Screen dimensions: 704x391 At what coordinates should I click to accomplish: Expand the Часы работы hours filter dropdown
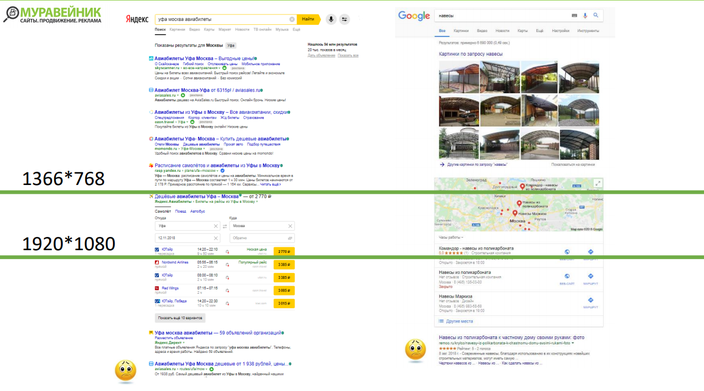coord(451,237)
